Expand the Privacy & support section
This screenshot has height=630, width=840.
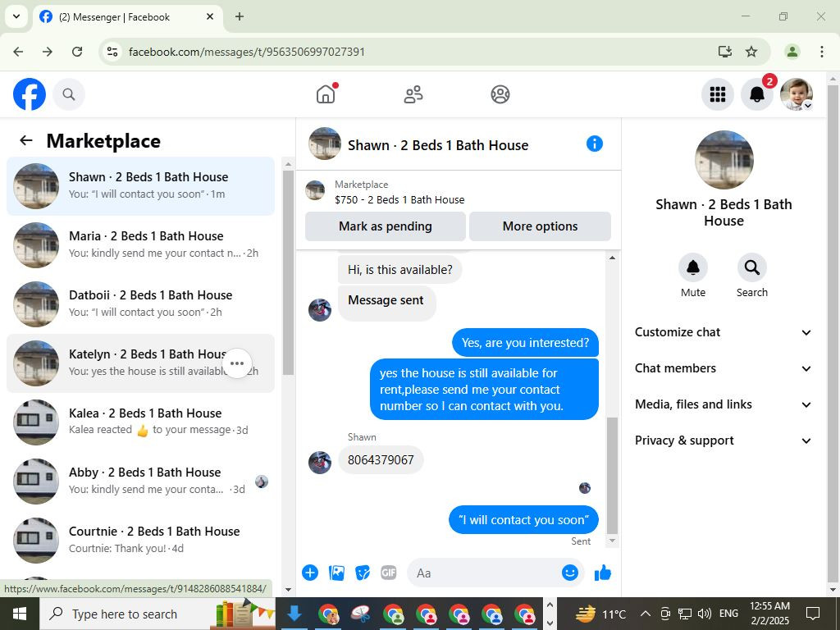point(724,441)
